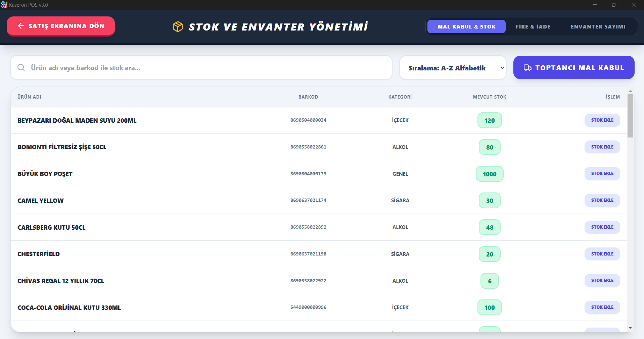Click the stock badge 1000 for Büyük Boy Poşet
The image size is (644, 339).
coord(489,174)
